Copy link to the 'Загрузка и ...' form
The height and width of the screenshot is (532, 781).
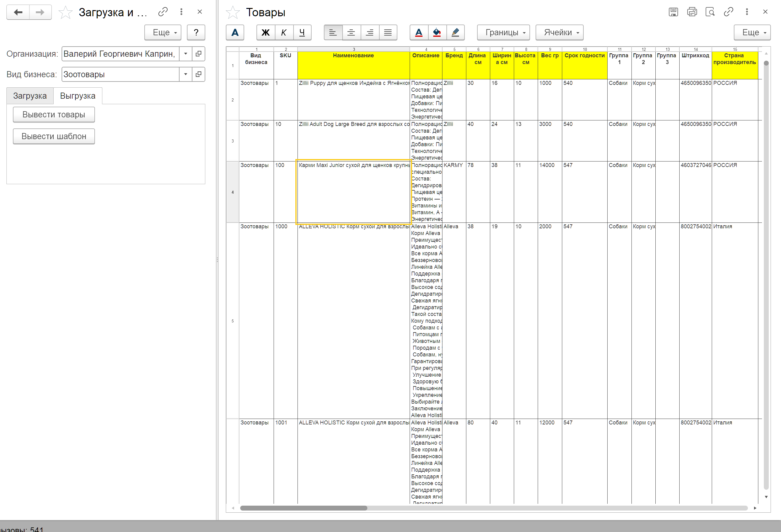pos(163,12)
